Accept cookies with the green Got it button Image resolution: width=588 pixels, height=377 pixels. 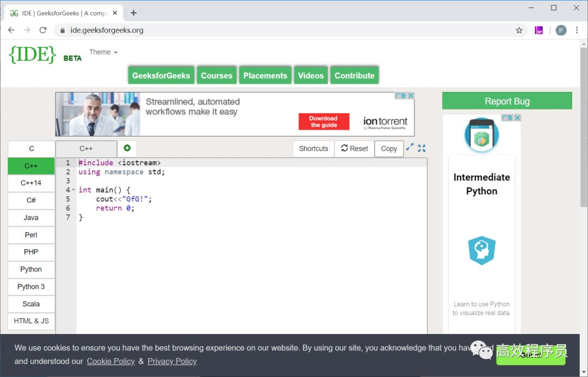tap(531, 355)
